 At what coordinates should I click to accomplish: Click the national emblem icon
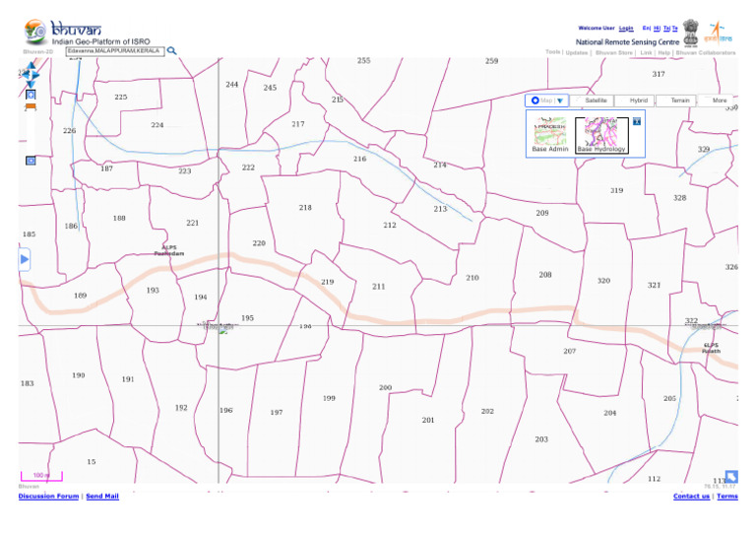pos(691,33)
